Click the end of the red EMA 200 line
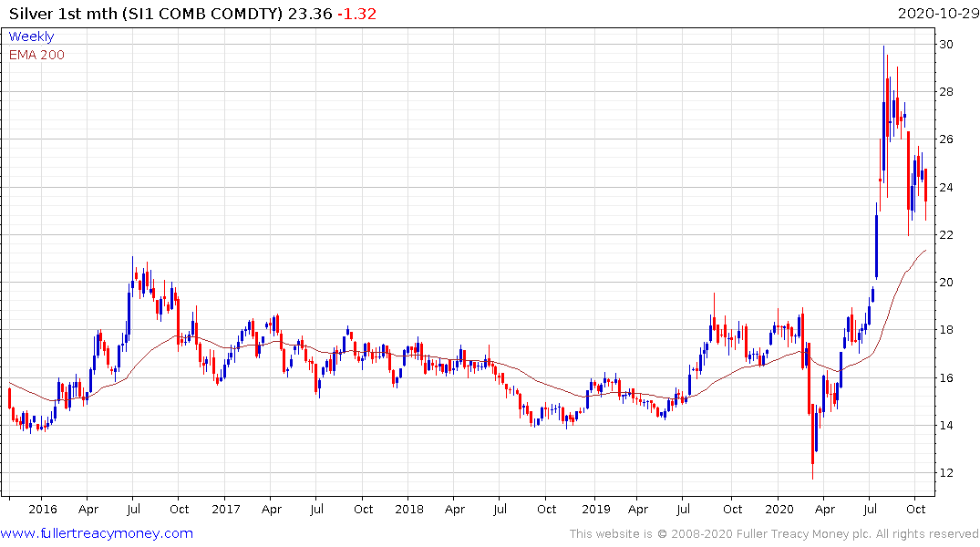 tap(925, 251)
